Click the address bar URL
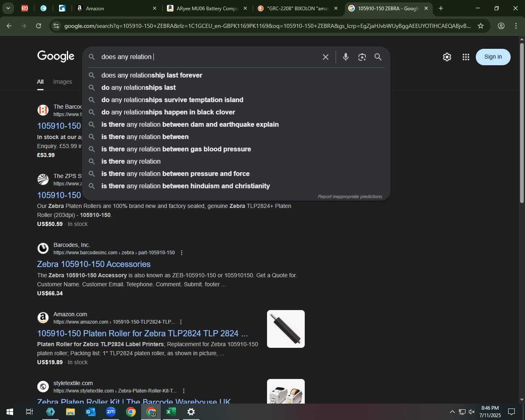The width and height of the screenshot is (525, 420). pos(267,26)
